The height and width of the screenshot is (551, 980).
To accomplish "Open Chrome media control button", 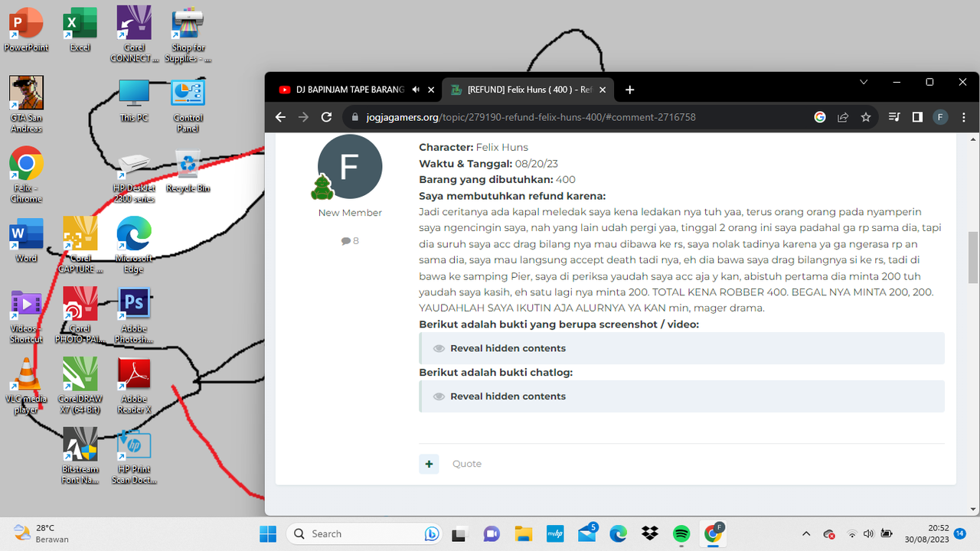I will point(894,117).
